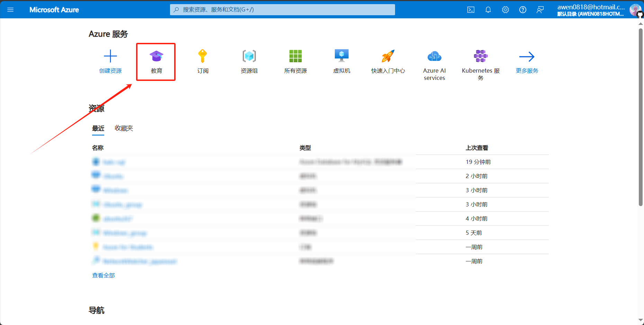Click the scrollbar up arrow
Screen dimensions: 644x325
[641, 24]
